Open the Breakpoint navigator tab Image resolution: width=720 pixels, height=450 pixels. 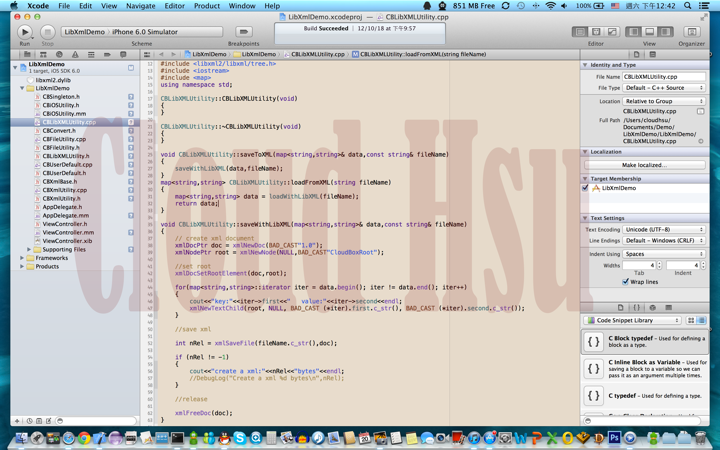[107, 54]
